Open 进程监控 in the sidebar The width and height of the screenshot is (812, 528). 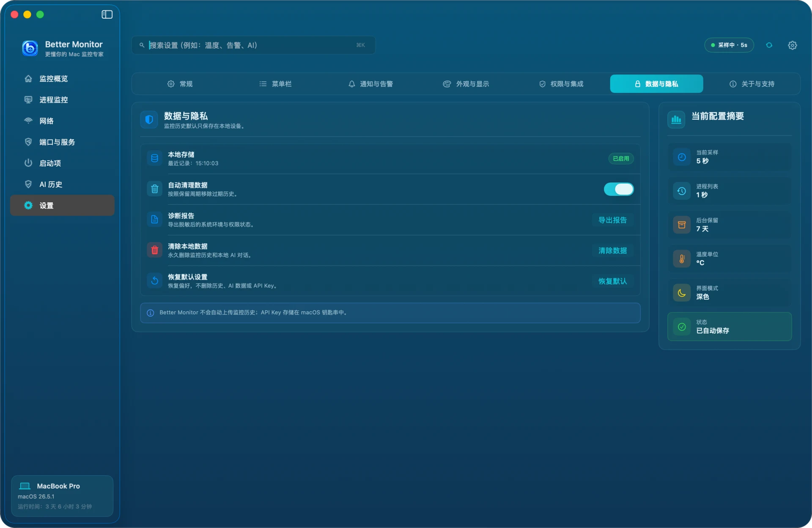(62, 100)
